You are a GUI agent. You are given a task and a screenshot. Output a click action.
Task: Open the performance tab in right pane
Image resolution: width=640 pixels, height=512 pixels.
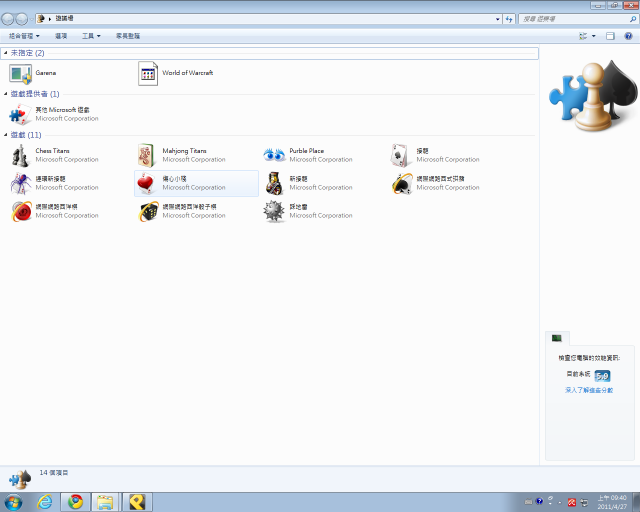pyautogui.click(x=557, y=338)
